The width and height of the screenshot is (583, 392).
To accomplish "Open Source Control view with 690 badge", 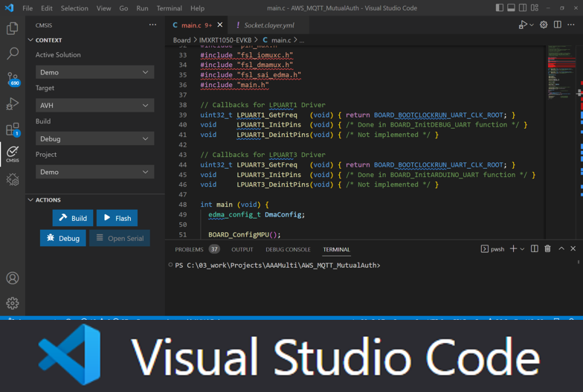I will [13, 79].
